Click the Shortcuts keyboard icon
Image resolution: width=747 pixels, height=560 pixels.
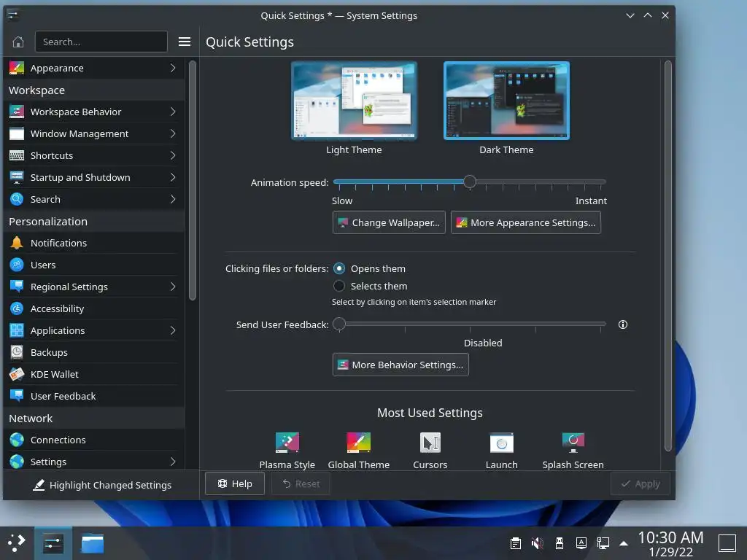pyautogui.click(x=17, y=156)
